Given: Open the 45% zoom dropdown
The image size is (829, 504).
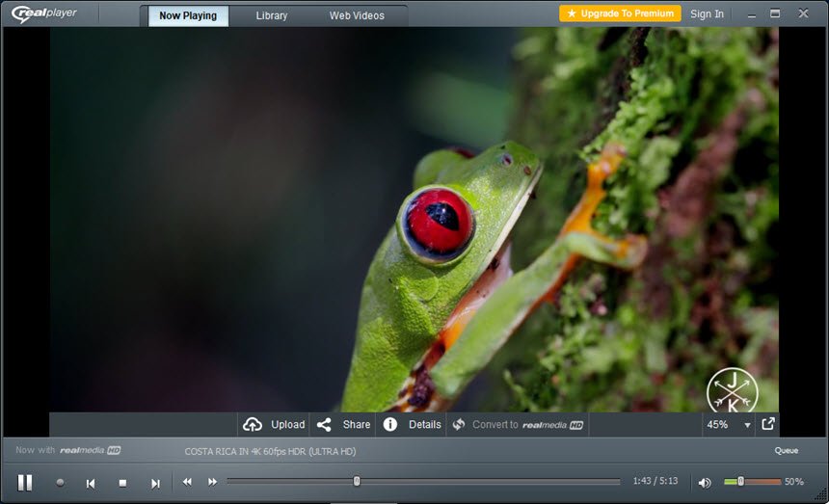Looking at the screenshot, I should (729, 425).
